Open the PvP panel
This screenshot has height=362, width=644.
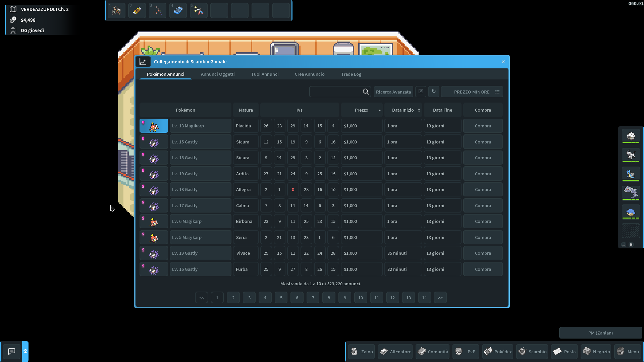click(x=466, y=352)
